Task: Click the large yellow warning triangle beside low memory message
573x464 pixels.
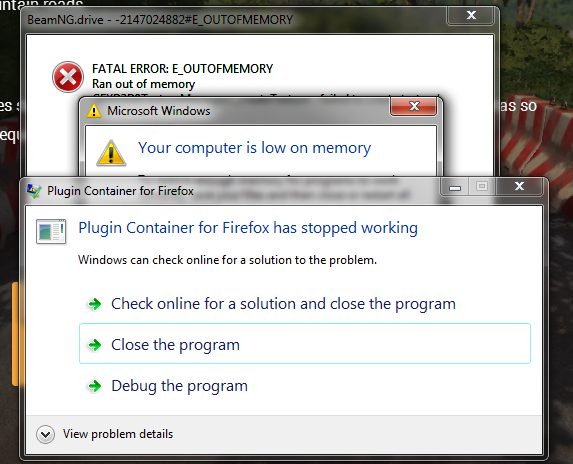Action: tap(111, 153)
